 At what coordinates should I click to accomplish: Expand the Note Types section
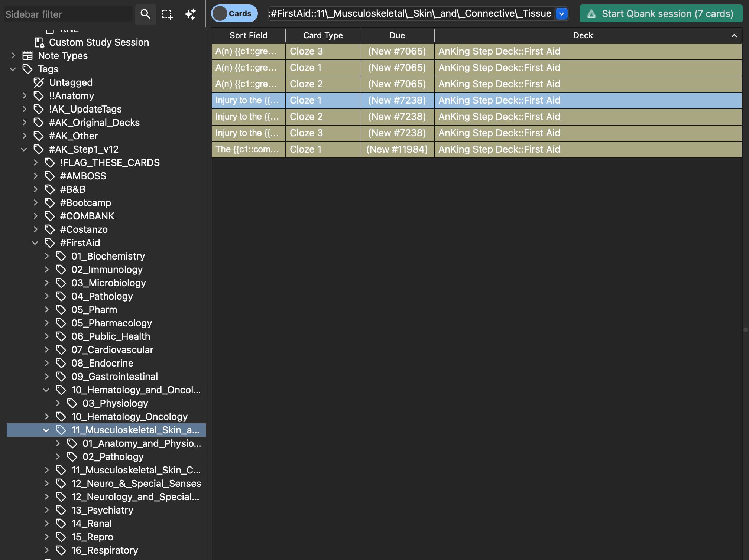pyautogui.click(x=13, y=56)
